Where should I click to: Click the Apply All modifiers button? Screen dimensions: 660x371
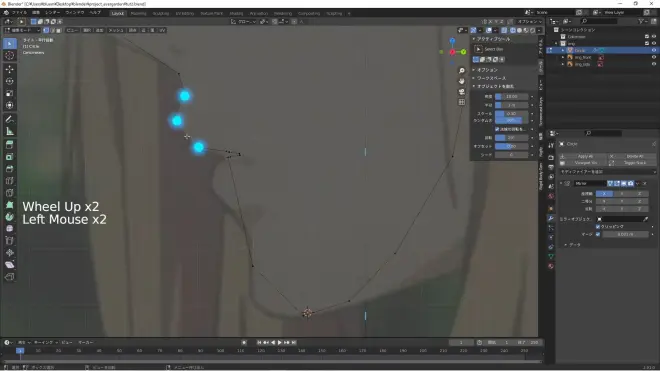click(x=584, y=156)
